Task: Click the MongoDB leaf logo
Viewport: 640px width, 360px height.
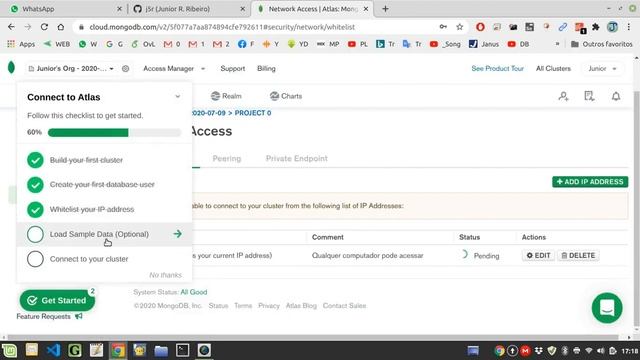Action: tap(11, 67)
